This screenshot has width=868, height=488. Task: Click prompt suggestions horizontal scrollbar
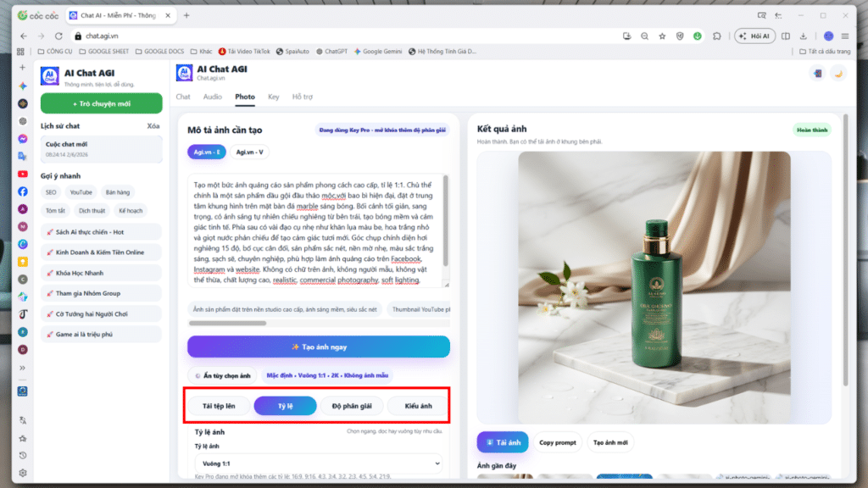point(227,323)
